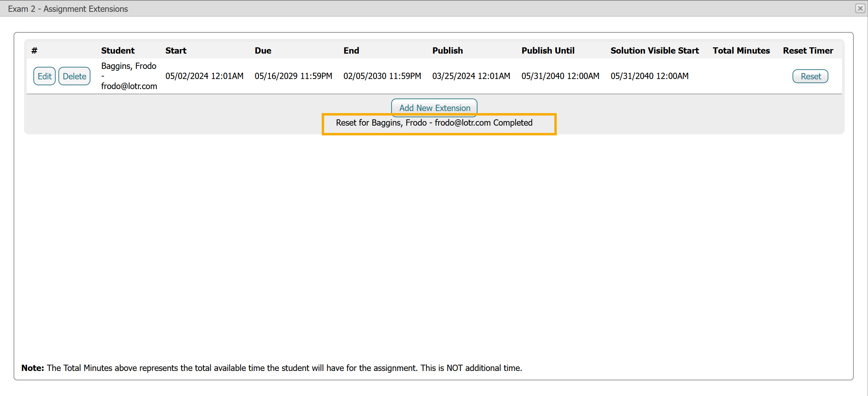Click the student name Baggins, Frodo
Screen dimensions: 868x396
tap(129, 66)
